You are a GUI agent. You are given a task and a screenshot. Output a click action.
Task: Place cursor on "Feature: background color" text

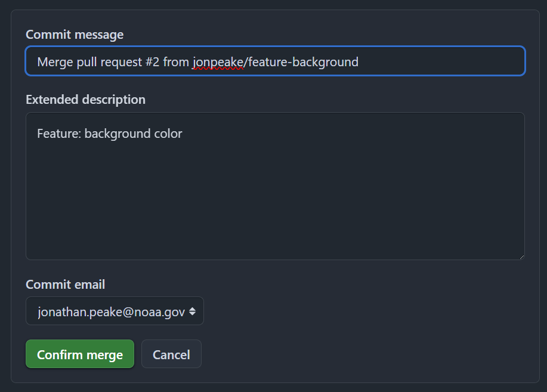[x=110, y=134]
